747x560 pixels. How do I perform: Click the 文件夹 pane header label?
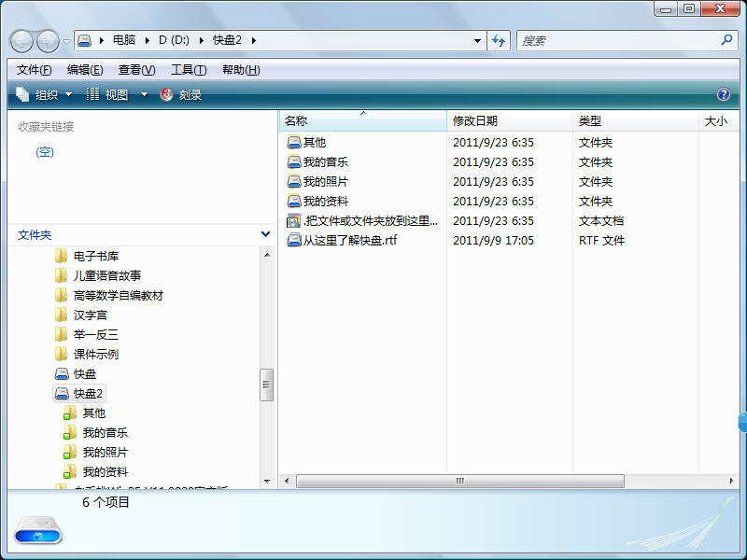coord(35,235)
